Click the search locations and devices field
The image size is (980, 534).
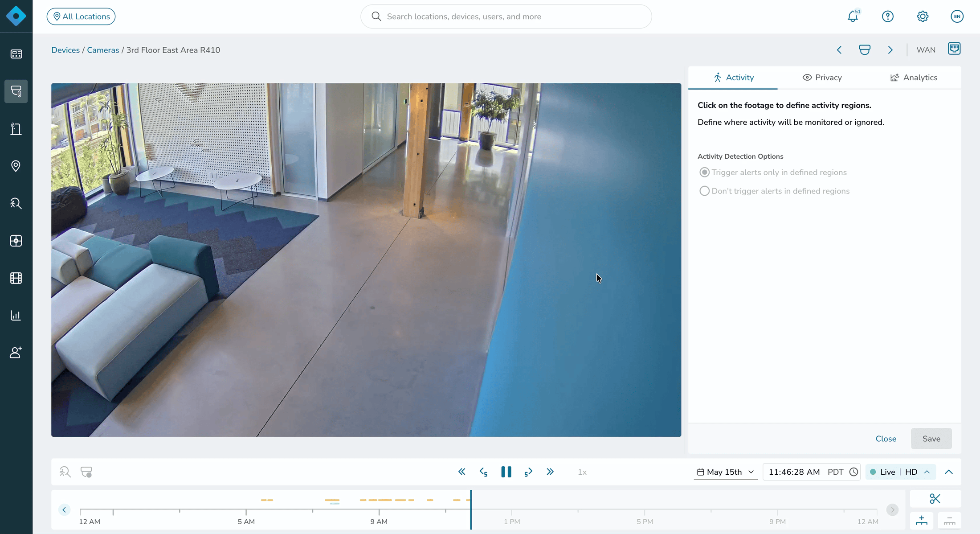506,16
